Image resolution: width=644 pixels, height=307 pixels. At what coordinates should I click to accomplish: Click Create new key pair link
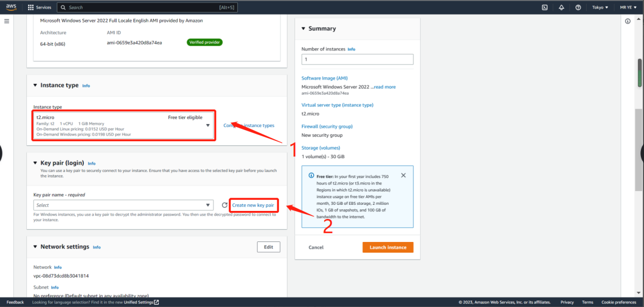pos(253,205)
